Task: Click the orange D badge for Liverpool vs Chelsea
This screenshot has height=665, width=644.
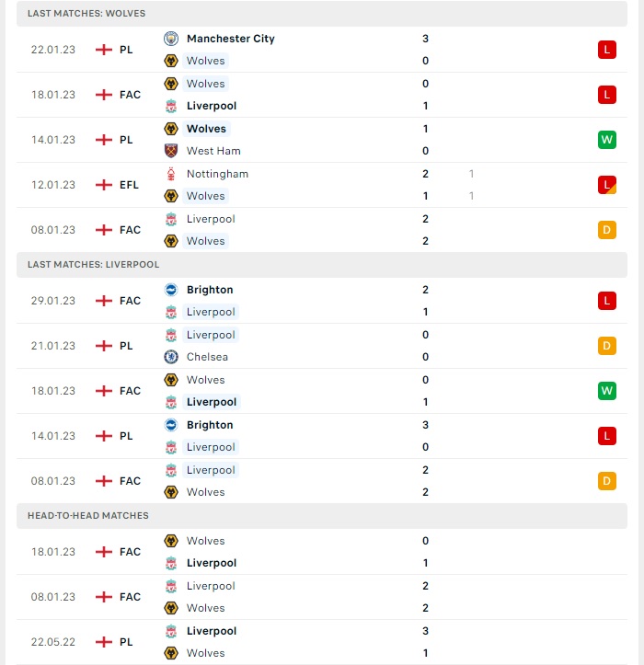Action: point(606,346)
